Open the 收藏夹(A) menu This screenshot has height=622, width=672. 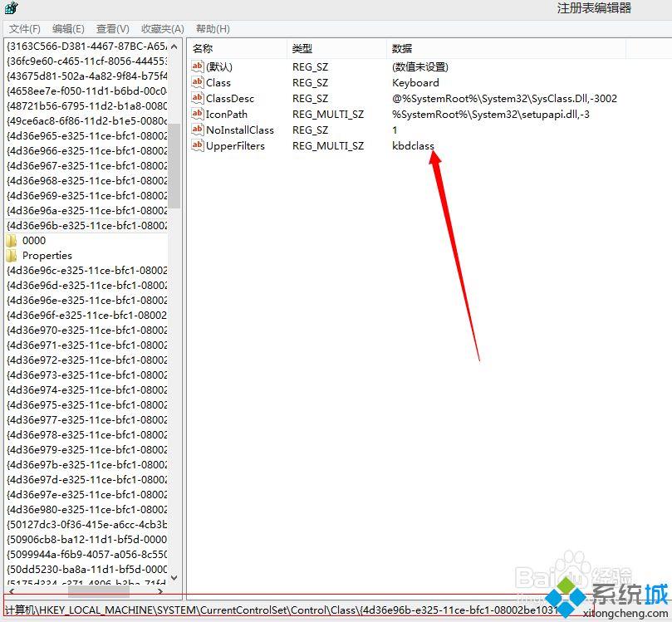point(163,29)
